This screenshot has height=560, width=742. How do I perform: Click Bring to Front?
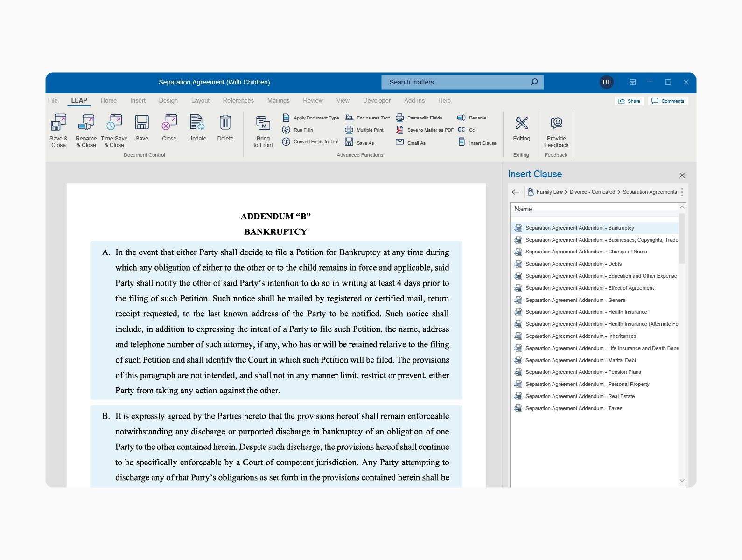[263, 132]
